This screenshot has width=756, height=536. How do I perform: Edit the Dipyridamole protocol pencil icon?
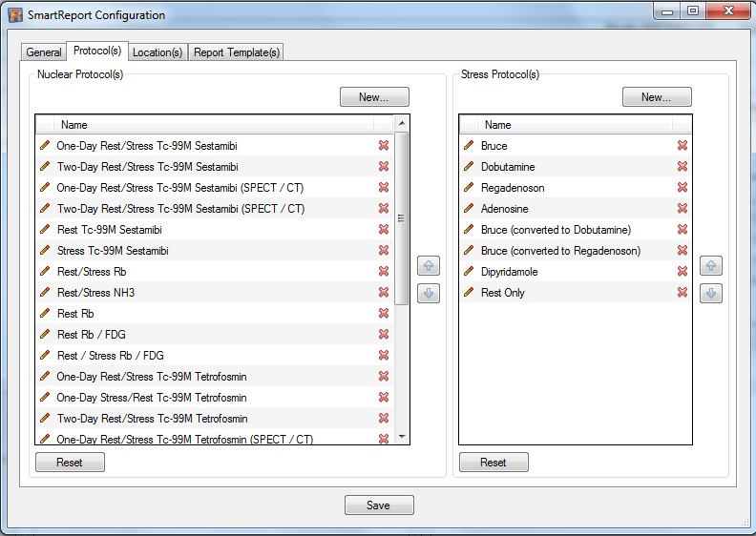(x=469, y=272)
